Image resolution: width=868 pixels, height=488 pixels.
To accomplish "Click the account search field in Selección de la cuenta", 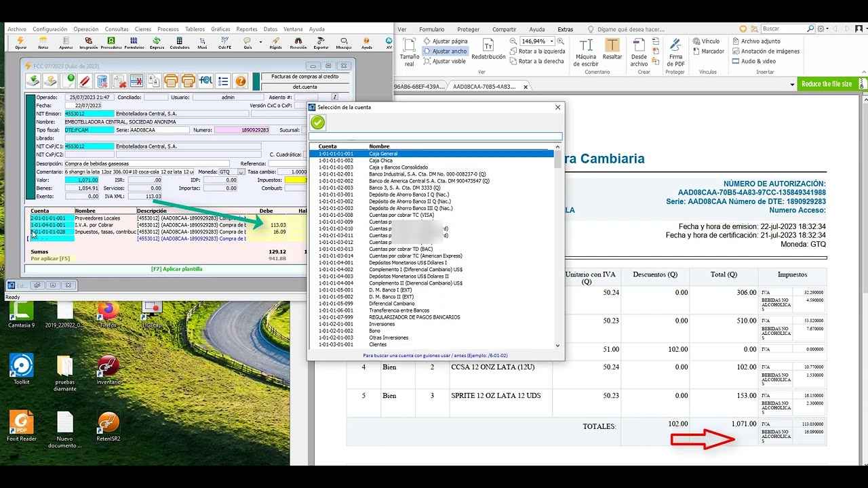I will click(x=435, y=137).
